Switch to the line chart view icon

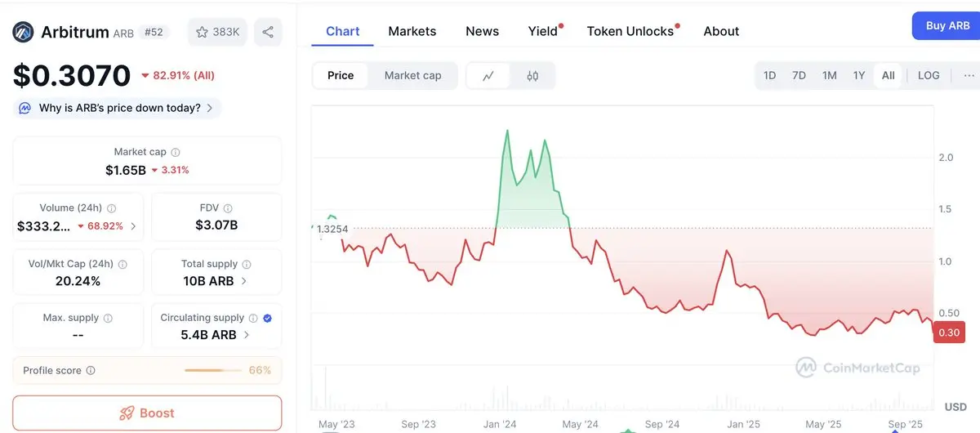tap(488, 76)
